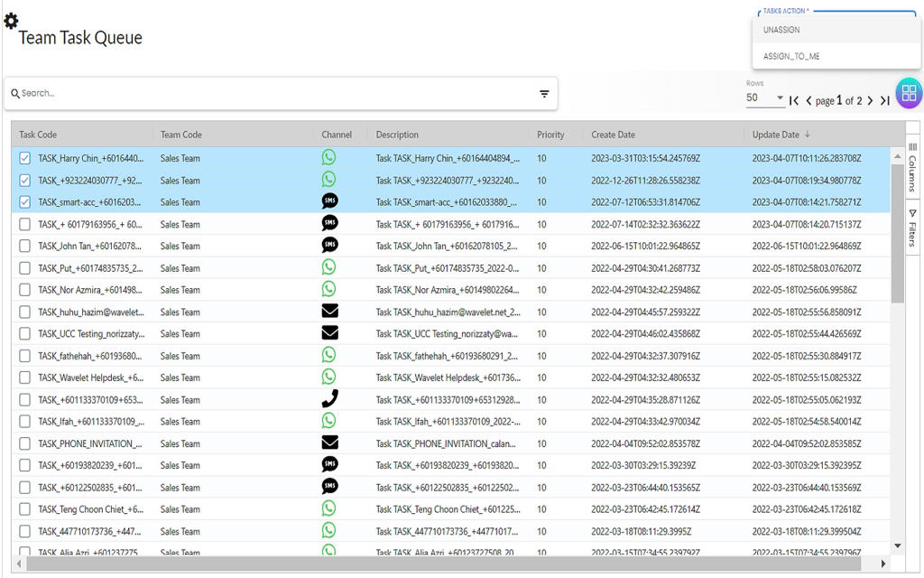The width and height of the screenshot is (924, 578).
Task: Select the TASK_PHONE_INVITATION row checkbox
Action: click(25, 443)
